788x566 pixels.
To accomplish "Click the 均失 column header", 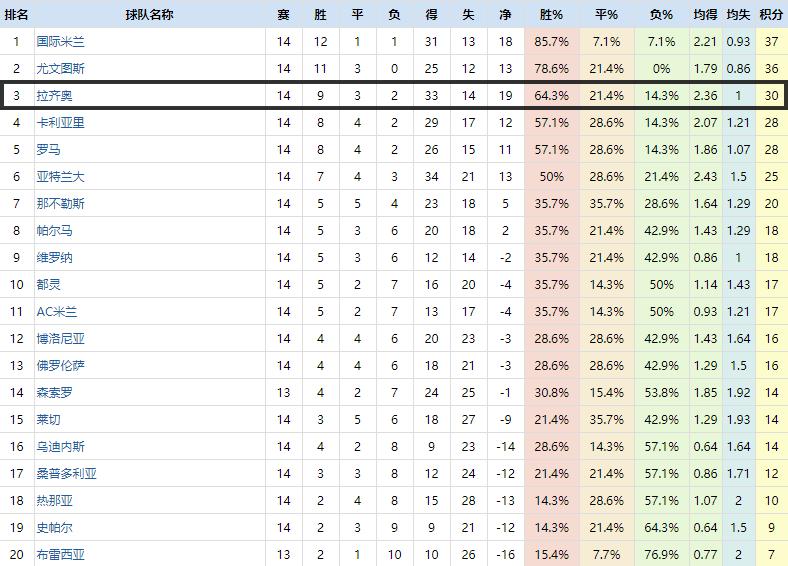I will tap(737, 15).
